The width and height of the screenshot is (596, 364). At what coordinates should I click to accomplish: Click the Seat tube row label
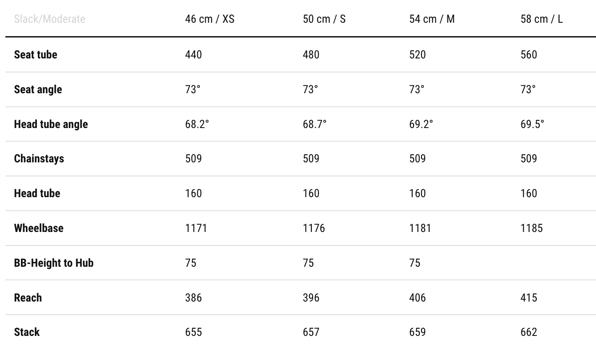click(36, 54)
